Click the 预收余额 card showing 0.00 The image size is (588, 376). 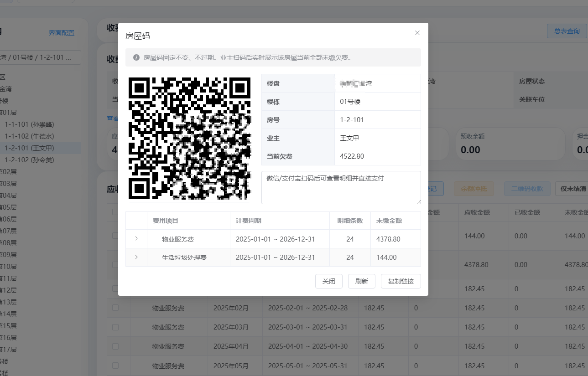511,144
